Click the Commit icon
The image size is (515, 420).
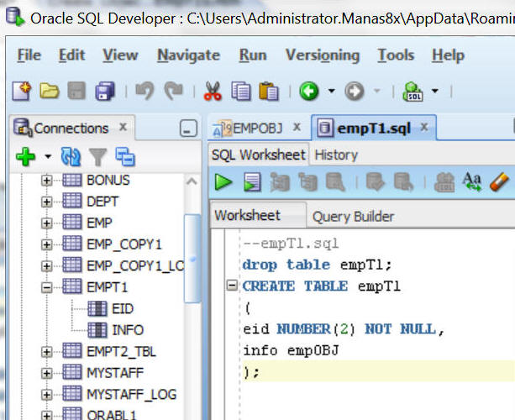pos(376,182)
